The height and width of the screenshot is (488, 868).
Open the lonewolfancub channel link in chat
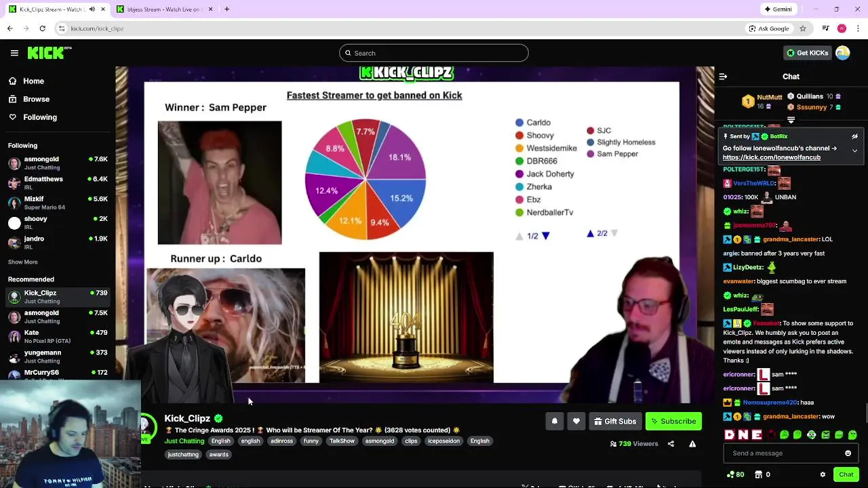coord(772,157)
